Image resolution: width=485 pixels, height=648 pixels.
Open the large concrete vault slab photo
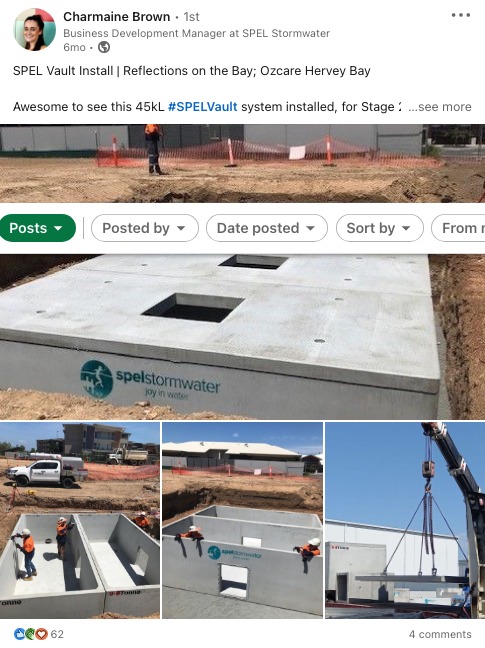(242, 337)
